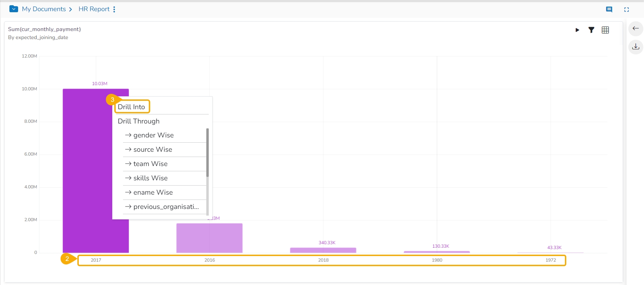Screen dimensions: 644x285
Task: Click the back arrow button
Action: (x=636, y=29)
